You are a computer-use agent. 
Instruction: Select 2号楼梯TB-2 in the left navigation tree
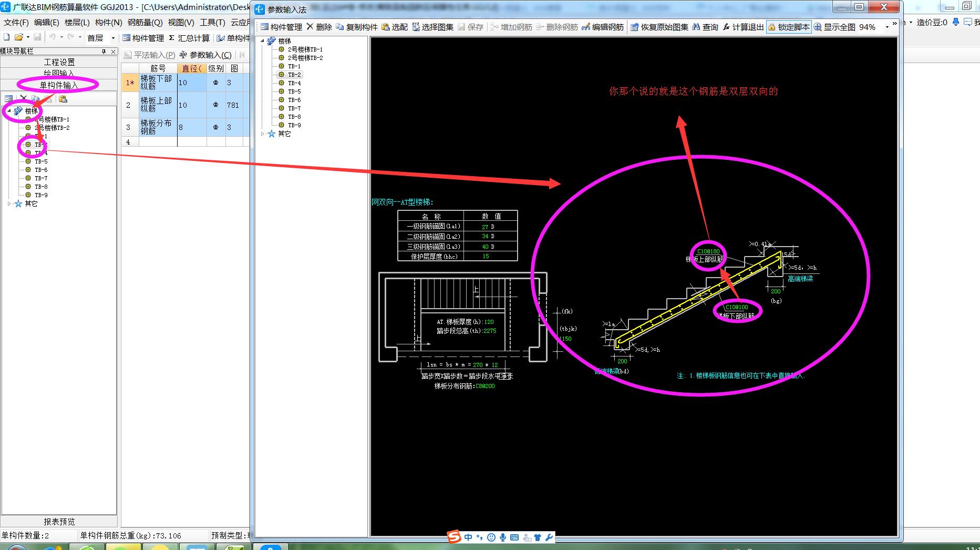point(52,128)
